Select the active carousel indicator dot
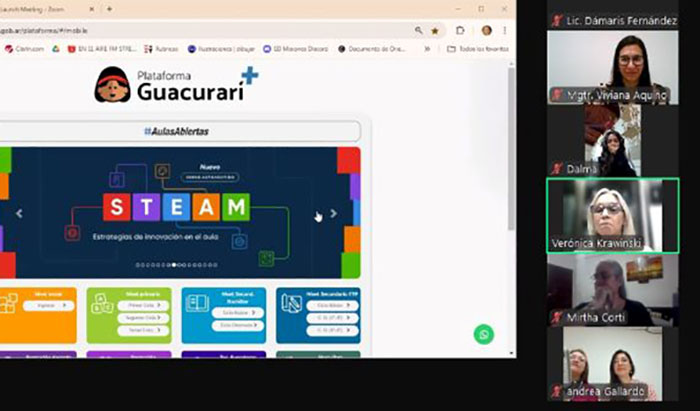 [174, 265]
